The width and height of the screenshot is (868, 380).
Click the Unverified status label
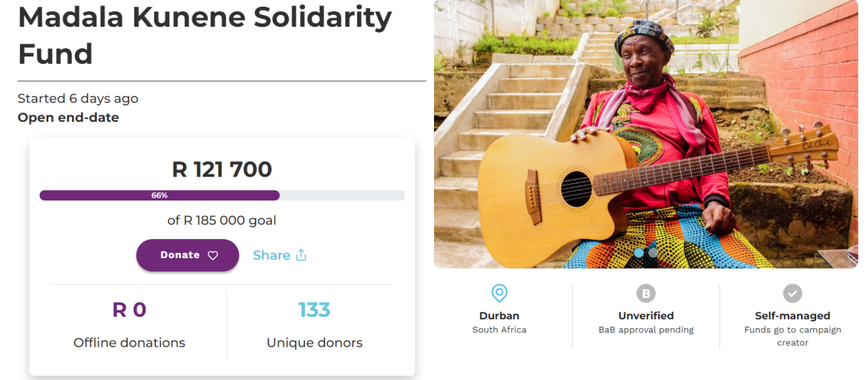(646, 315)
